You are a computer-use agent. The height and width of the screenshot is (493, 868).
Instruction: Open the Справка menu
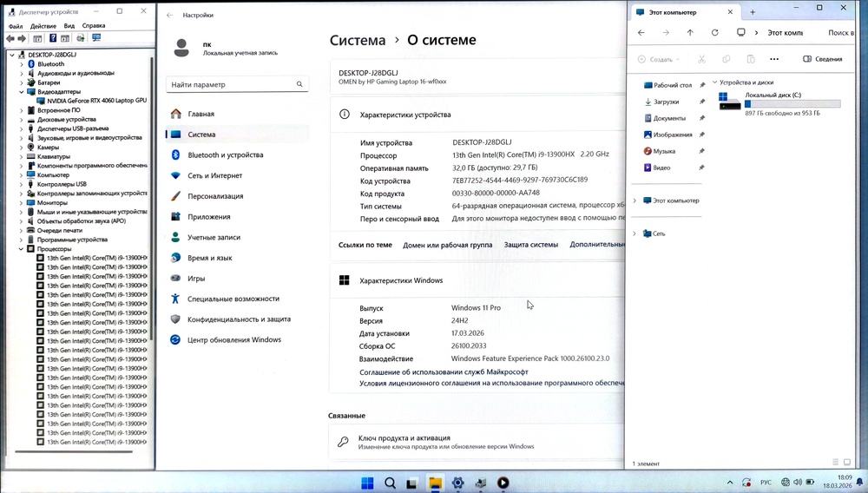click(93, 26)
